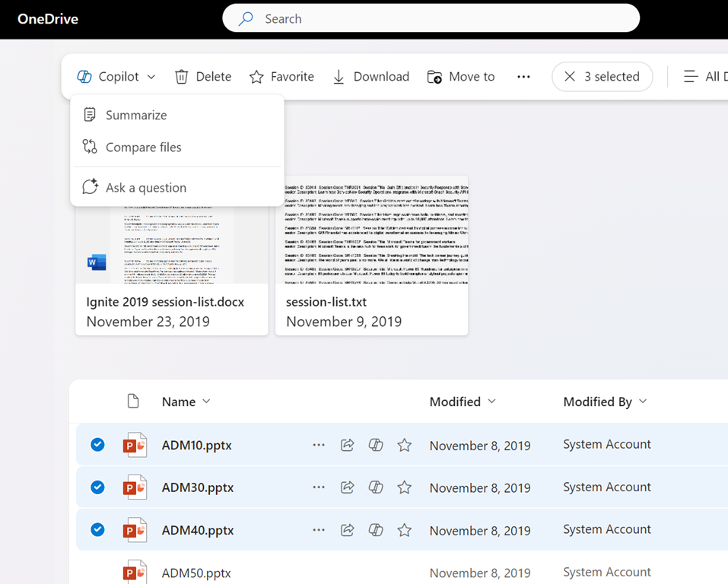The height and width of the screenshot is (584, 728).
Task: Open more actions ellipsis for ADM10.pptx
Action: [x=319, y=446]
